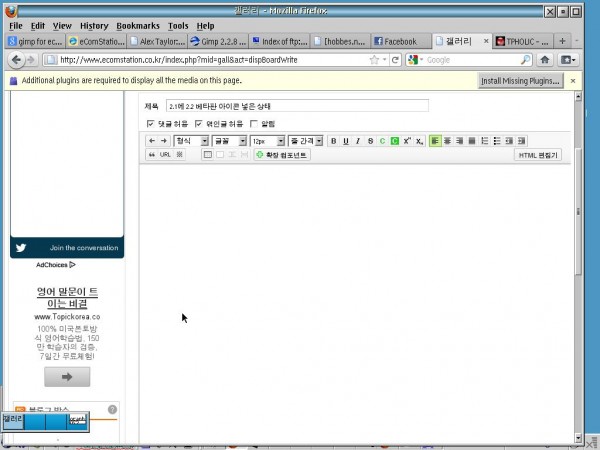Toggle underline formatting in editor

pyautogui.click(x=346, y=141)
